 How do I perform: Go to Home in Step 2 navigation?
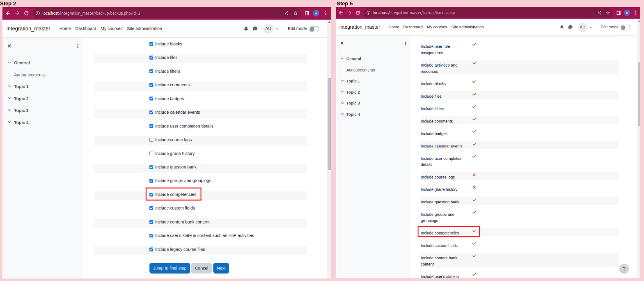point(65,29)
